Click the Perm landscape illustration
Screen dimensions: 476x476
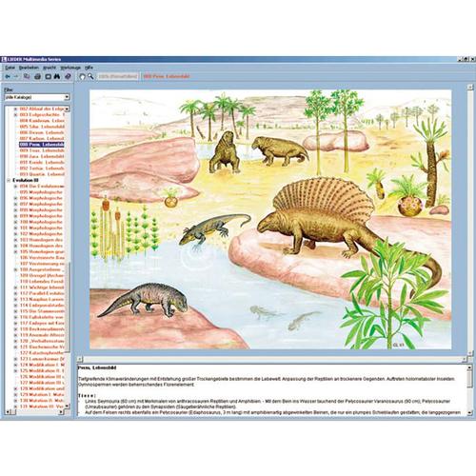(x=270, y=220)
